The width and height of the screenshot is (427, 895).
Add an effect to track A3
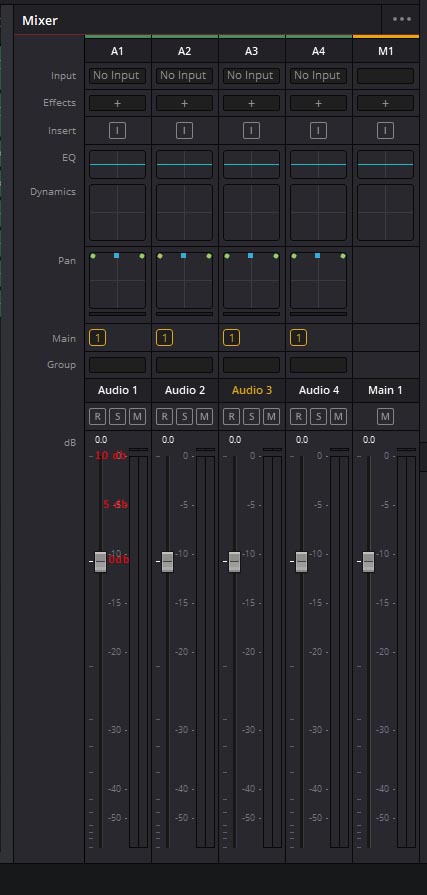(251, 103)
